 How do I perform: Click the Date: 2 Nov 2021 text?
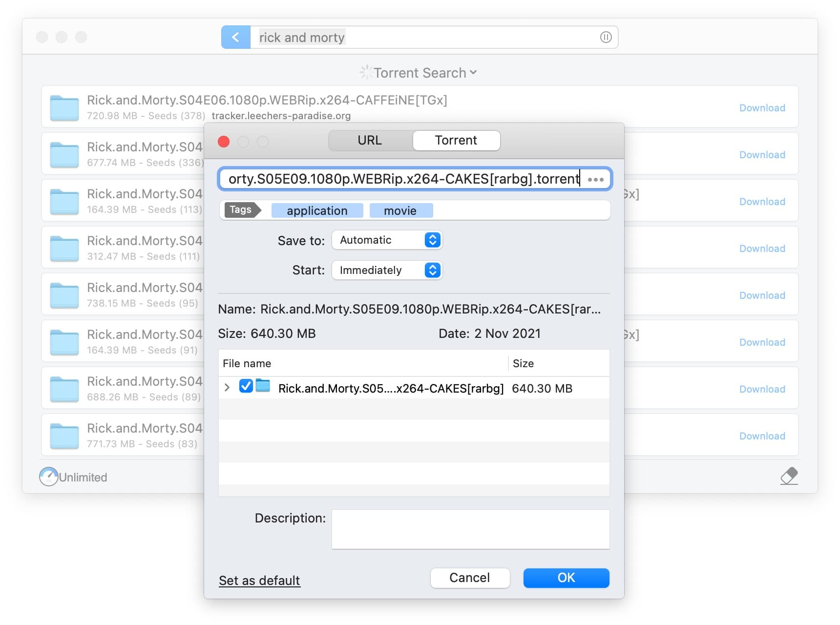489,333
